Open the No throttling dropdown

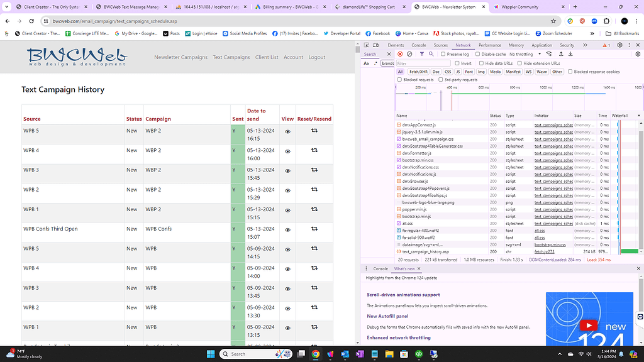(x=522, y=54)
